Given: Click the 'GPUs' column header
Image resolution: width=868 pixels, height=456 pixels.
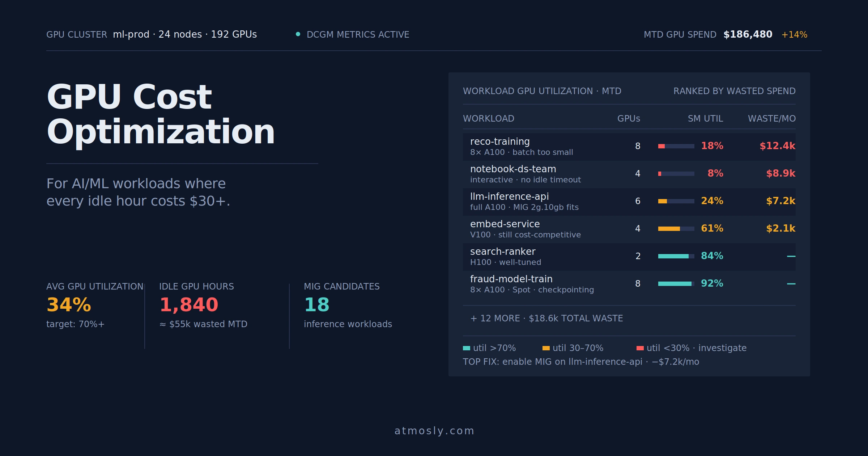Looking at the screenshot, I should 629,119.
